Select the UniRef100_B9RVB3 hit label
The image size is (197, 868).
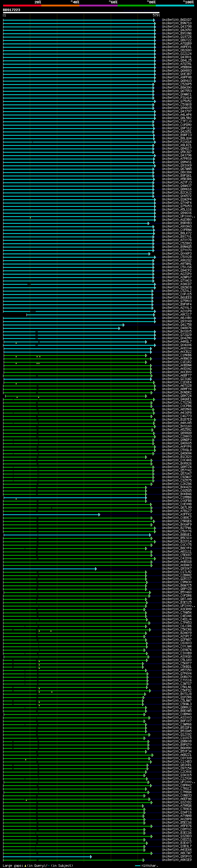click(x=177, y=224)
